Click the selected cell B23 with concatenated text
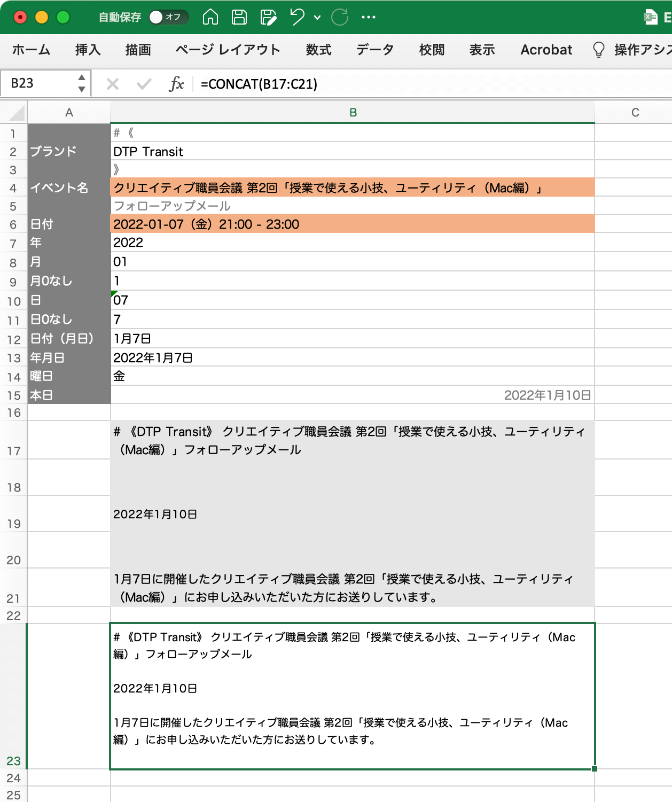This screenshot has height=802, width=672. [353, 696]
